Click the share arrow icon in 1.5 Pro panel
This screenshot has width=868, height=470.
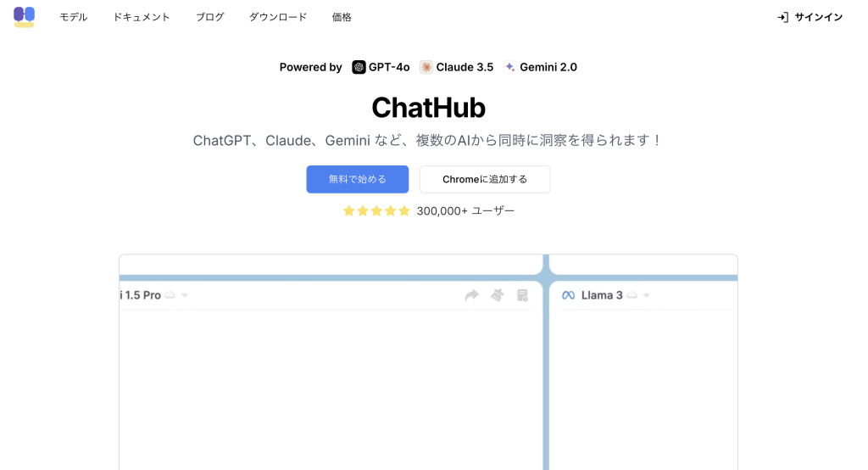pyautogui.click(x=471, y=295)
